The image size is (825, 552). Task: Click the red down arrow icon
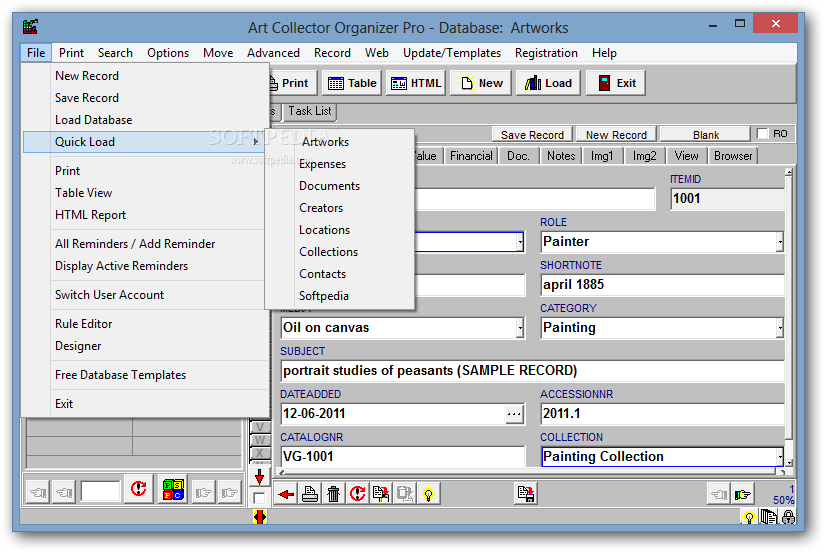259,477
